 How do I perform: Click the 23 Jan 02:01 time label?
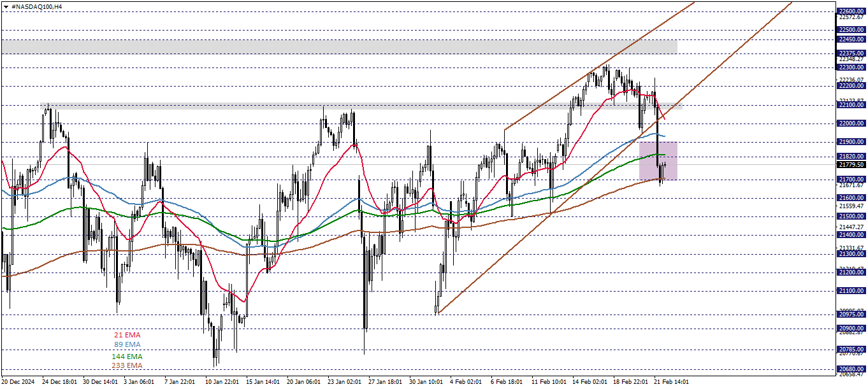pyautogui.click(x=345, y=382)
